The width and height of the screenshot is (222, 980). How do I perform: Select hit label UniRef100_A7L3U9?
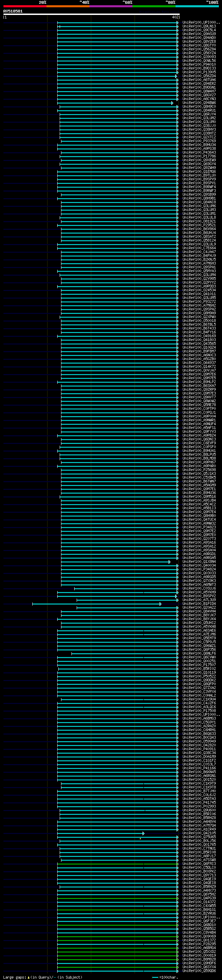[199, 600]
